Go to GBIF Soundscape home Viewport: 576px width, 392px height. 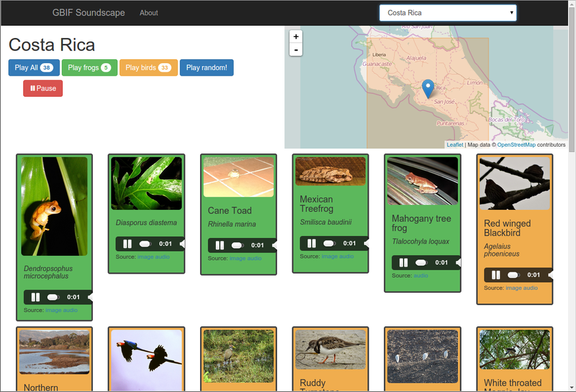88,13
